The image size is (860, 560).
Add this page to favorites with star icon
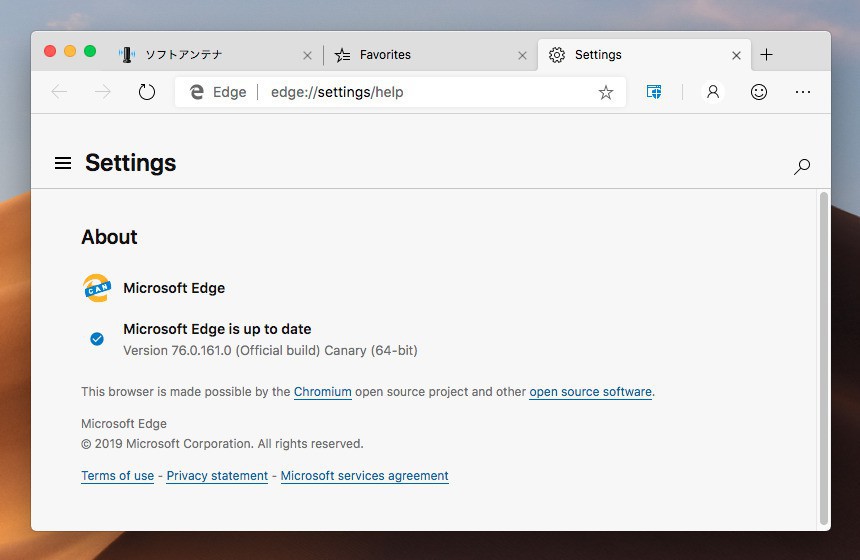pos(606,92)
